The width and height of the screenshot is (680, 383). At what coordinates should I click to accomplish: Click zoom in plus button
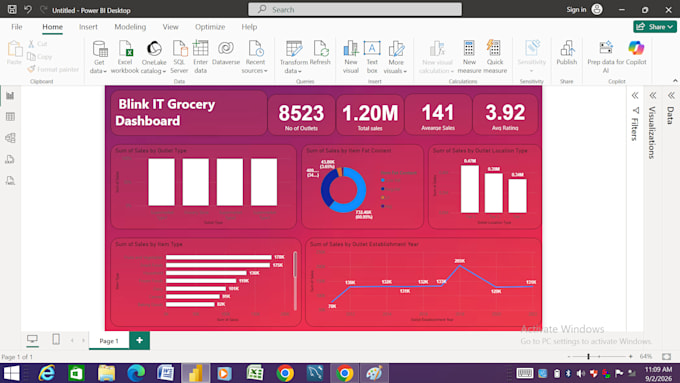pyautogui.click(x=631, y=357)
